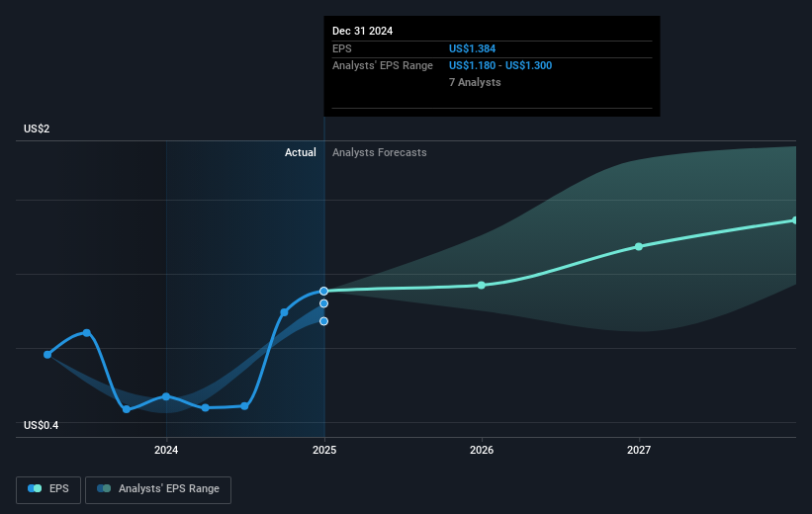Click the 'Actual' section label
The height and width of the screenshot is (514, 812).
(301, 152)
